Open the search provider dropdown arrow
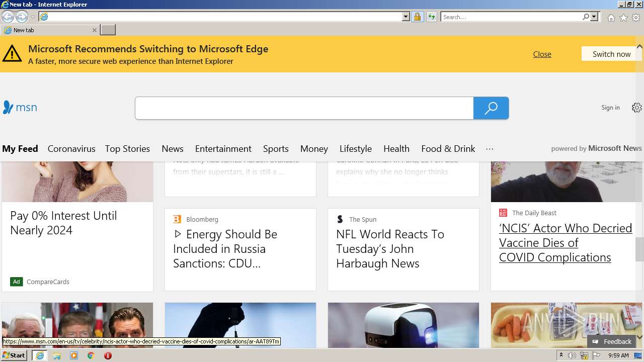This screenshot has width=644, height=362. coord(594,17)
